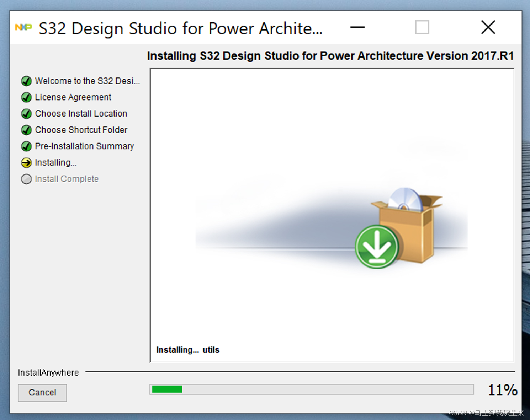Click the Cancel button

coord(42,393)
